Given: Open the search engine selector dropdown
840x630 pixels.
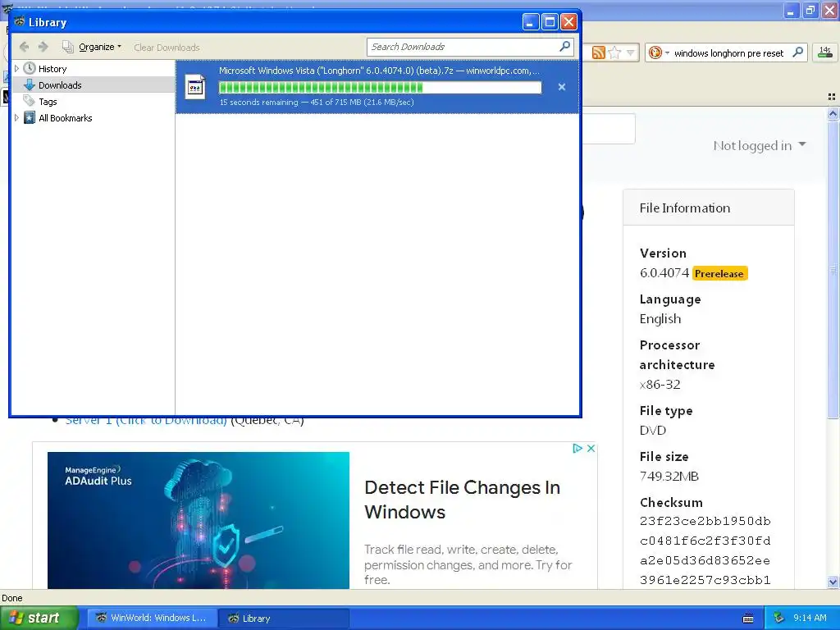Looking at the screenshot, I should [659, 52].
